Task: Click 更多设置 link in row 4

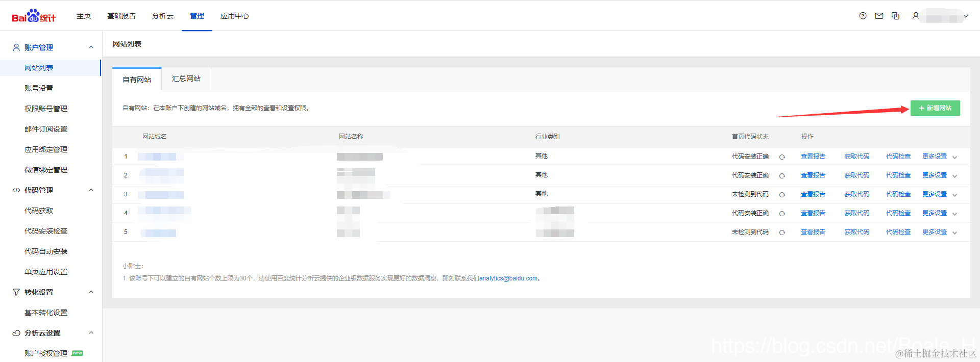Action: click(x=935, y=213)
